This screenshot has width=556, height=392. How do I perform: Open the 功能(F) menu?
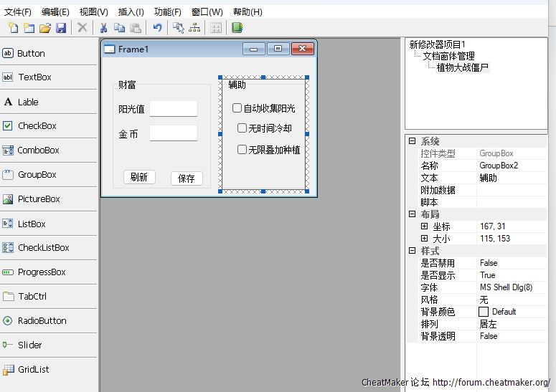[x=168, y=12]
